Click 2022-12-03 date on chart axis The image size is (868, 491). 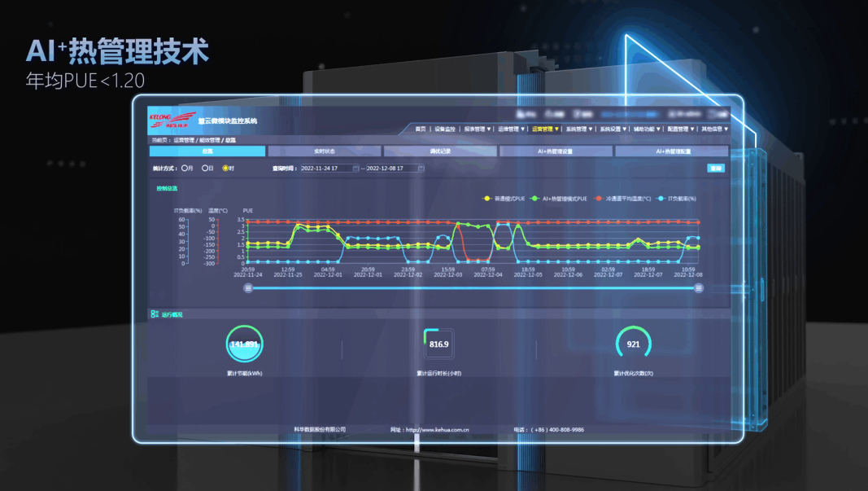click(x=448, y=274)
